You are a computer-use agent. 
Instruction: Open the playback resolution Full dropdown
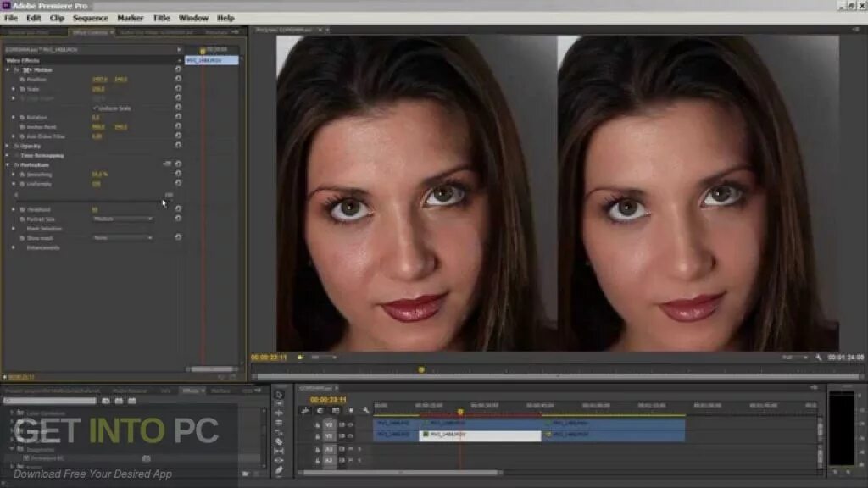point(794,358)
